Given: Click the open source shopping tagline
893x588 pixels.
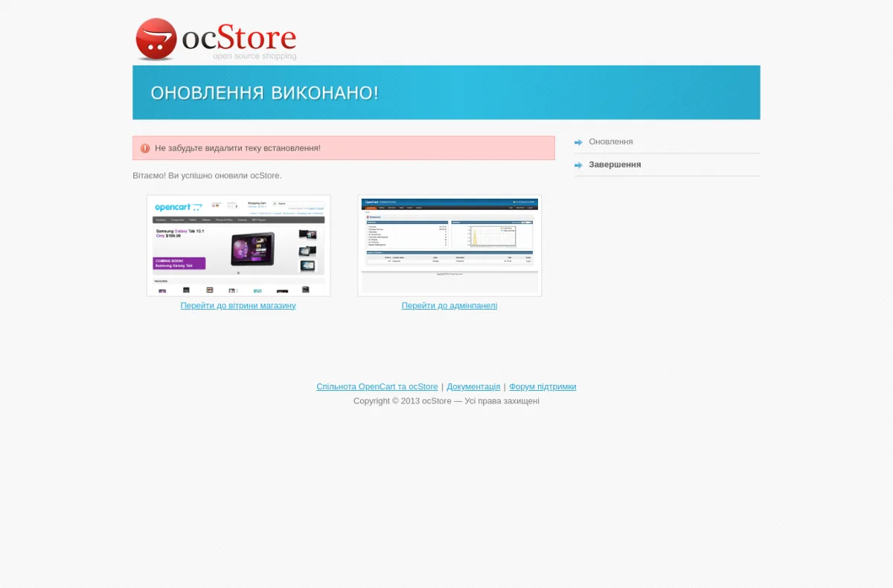Looking at the screenshot, I should pos(255,56).
